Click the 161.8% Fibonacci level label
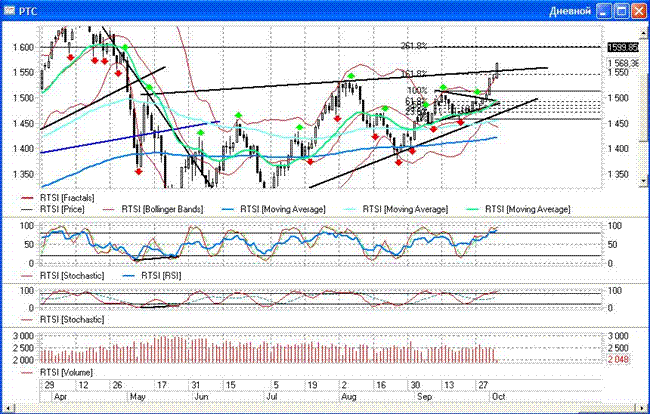Viewport: 650px width, 414px height. (x=413, y=74)
